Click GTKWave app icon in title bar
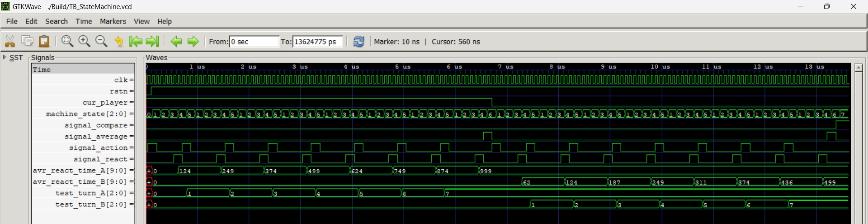 5,6
